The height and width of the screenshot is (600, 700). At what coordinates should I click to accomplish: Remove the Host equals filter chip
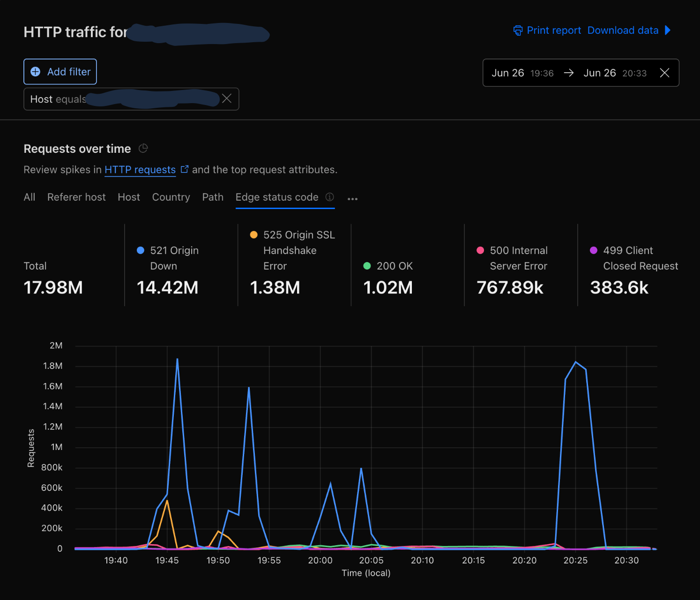[x=227, y=99]
